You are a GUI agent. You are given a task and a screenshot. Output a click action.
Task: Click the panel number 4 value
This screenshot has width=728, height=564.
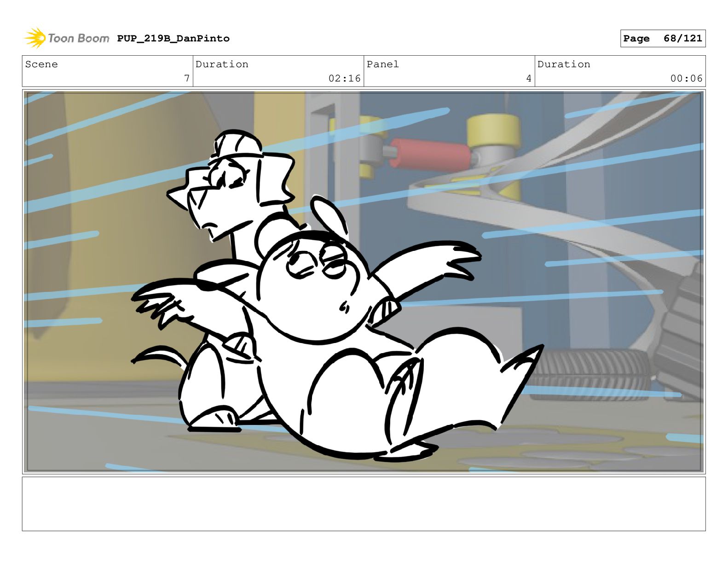529,79
